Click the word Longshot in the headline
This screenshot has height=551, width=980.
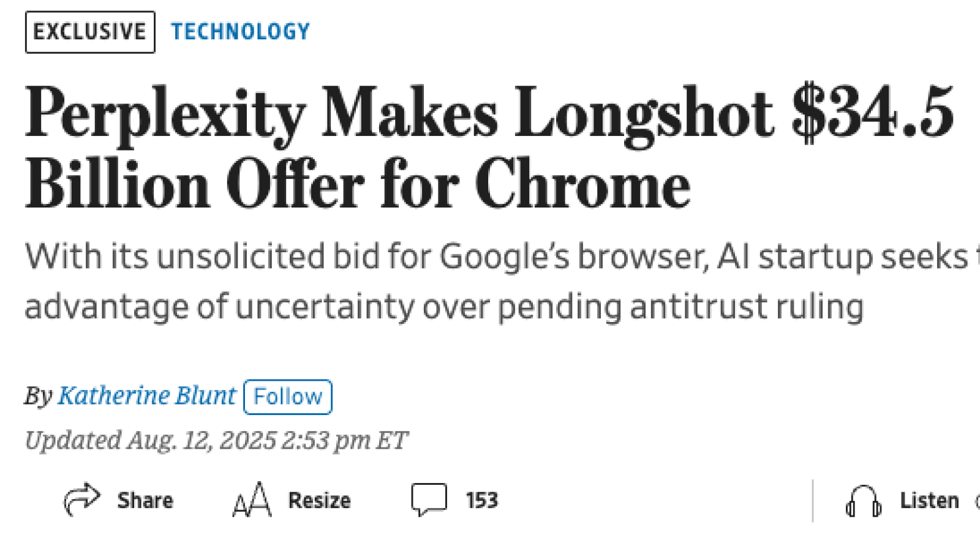644,114
